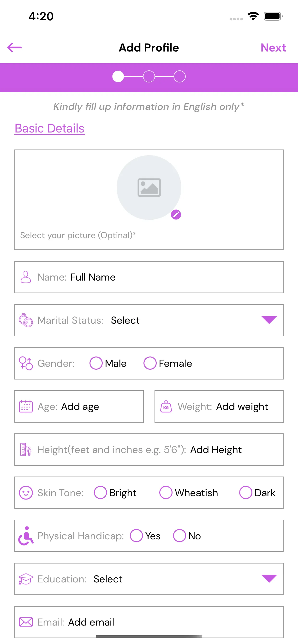Focus the Add email input field
Screen dimensions: 298x644
pyautogui.click(x=149, y=622)
